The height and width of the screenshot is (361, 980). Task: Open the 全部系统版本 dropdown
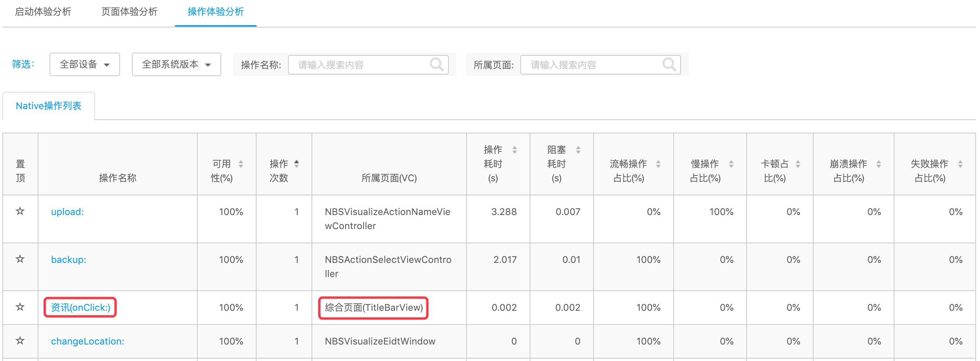(x=177, y=64)
